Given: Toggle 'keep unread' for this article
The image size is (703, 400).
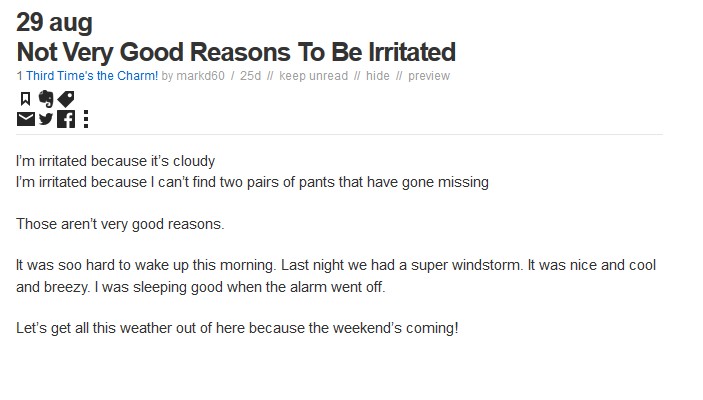Looking at the screenshot, I should [313, 76].
